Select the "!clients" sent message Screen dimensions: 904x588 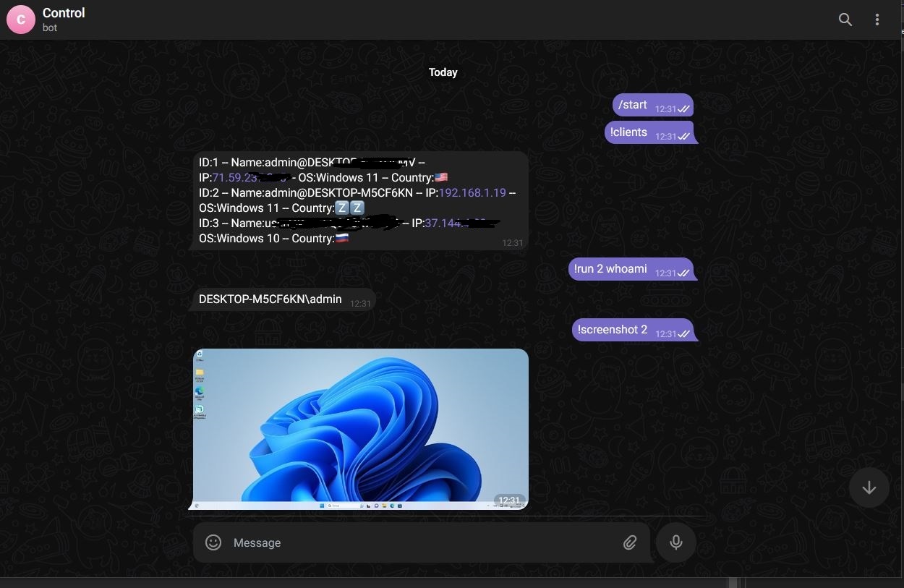649,132
